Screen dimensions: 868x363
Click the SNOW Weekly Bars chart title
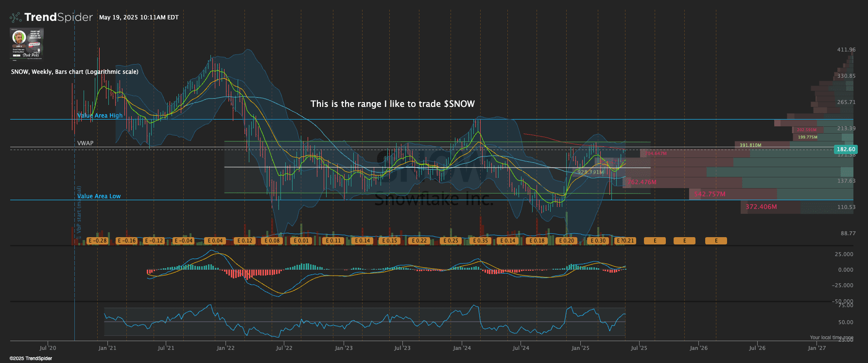click(74, 72)
